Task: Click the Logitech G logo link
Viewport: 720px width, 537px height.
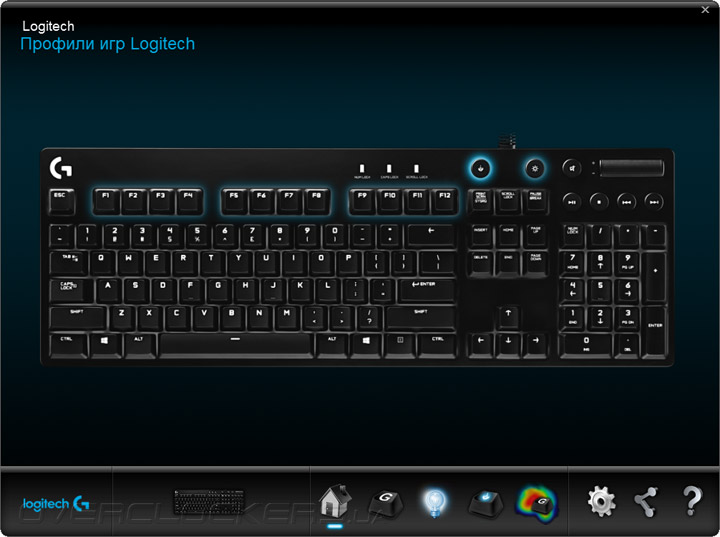Action: pyautogui.click(x=56, y=504)
